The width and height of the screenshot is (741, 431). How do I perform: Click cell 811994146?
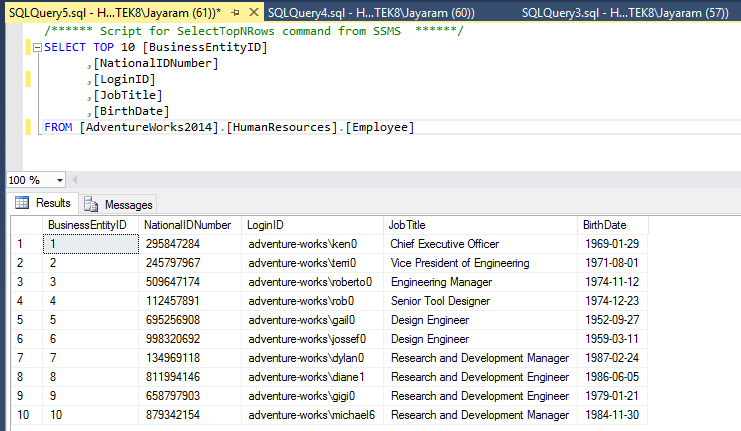tap(190, 377)
